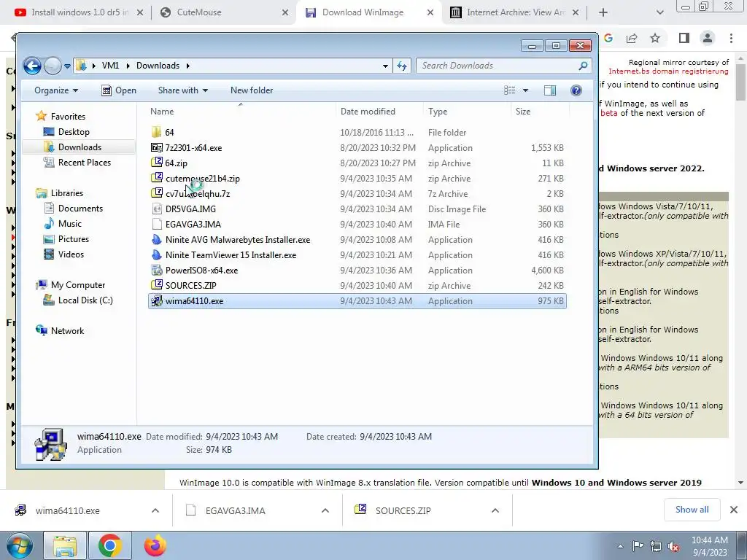This screenshot has width=747, height=560.
Task: Click the Search Downloads field
Action: 503,66
